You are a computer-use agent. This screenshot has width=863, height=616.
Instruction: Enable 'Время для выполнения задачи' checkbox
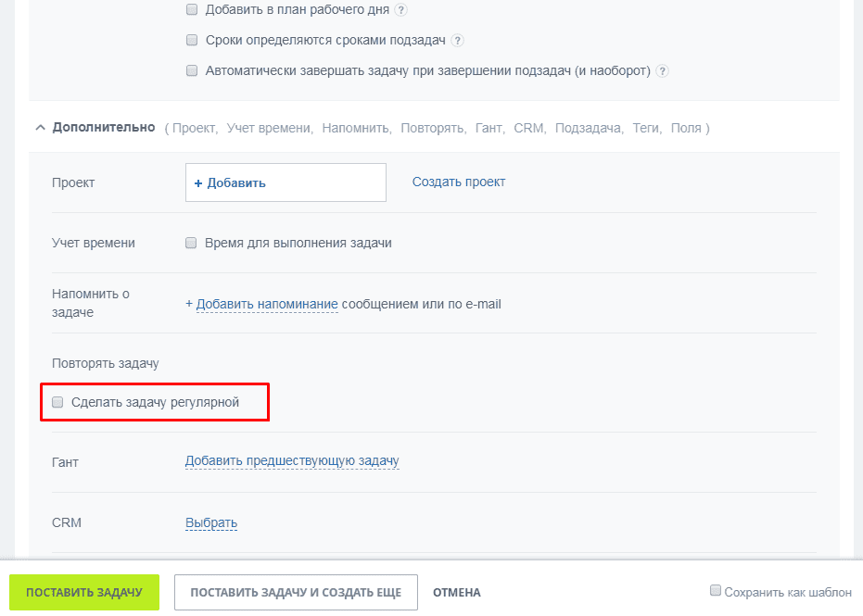click(192, 243)
